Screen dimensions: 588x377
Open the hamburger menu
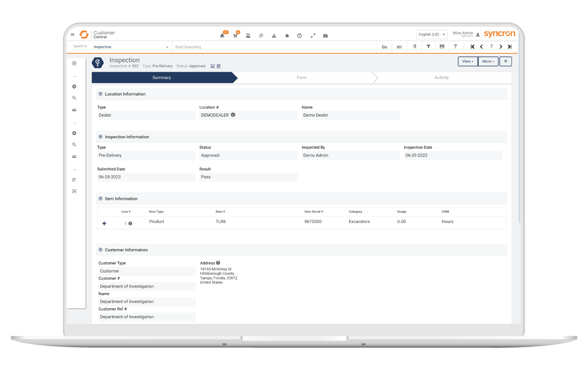pyautogui.click(x=72, y=35)
